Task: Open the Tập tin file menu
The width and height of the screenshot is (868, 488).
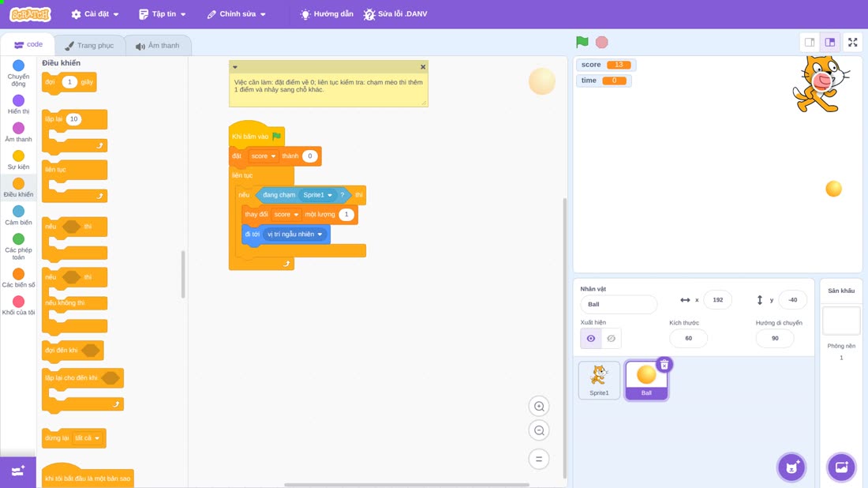Action: (163, 14)
